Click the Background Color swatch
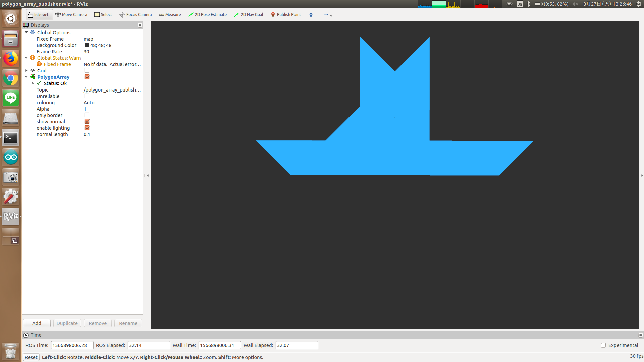Viewport: 644px width, 362px height. tap(87, 45)
